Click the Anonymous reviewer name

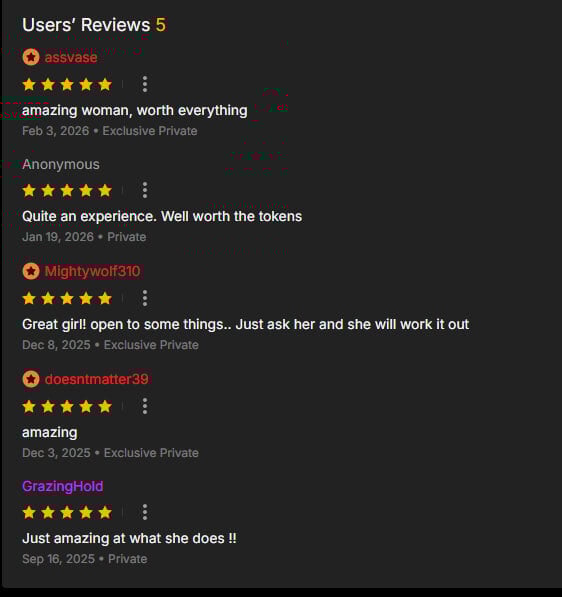(x=61, y=164)
